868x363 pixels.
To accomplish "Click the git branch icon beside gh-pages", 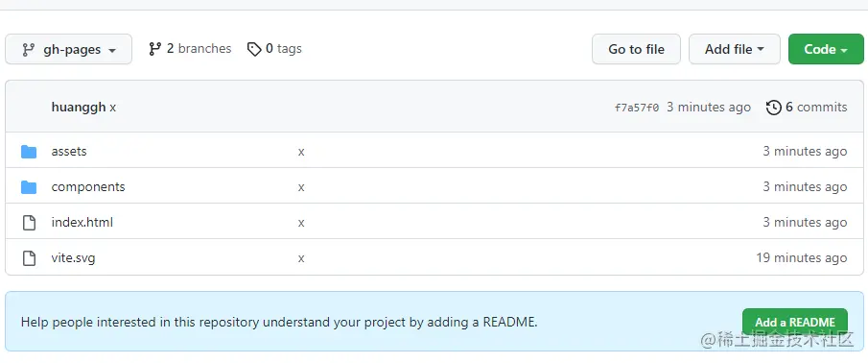I will [28, 50].
